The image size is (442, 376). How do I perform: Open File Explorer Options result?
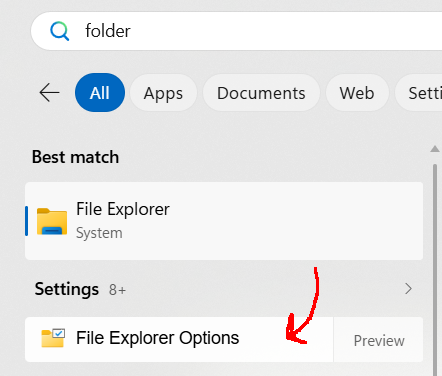tap(179, 339)
